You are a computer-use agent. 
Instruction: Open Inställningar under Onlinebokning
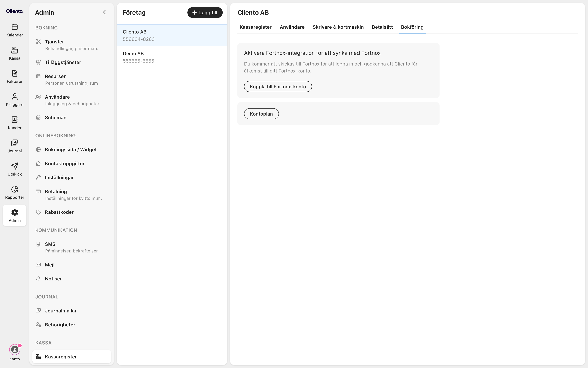[x=71, y=177]
